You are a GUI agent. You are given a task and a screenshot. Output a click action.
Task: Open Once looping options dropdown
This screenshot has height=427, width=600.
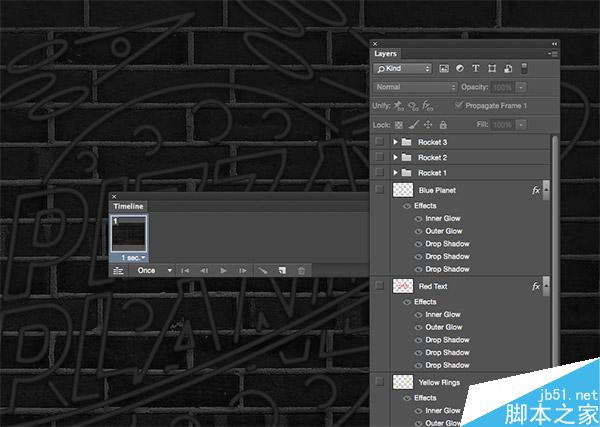(154, 271)
